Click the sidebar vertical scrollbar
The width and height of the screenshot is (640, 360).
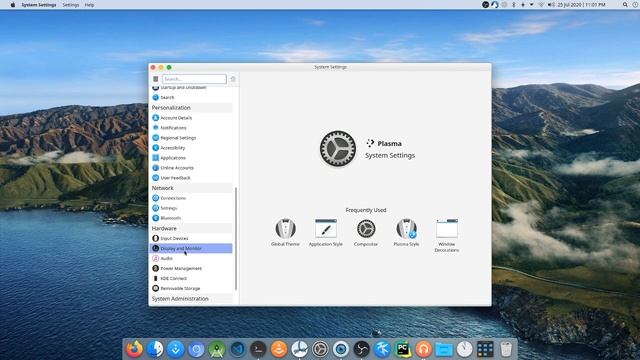click(x=236, y=239)
